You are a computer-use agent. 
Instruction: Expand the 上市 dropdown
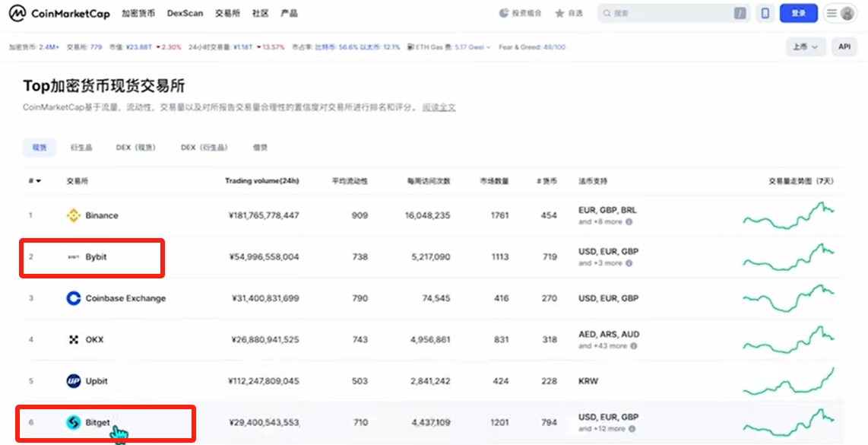point(806,47)
